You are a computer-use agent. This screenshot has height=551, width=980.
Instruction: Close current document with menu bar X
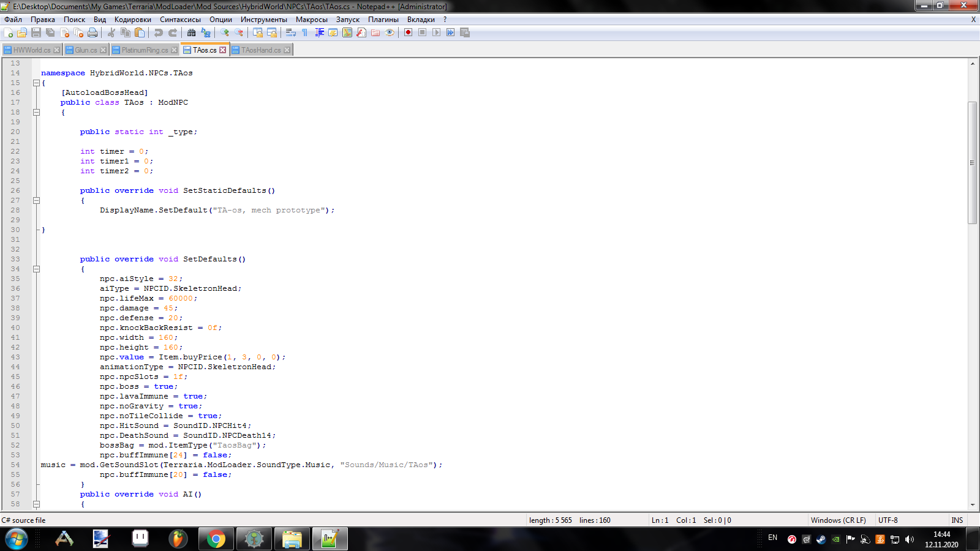tap(973, 20)
